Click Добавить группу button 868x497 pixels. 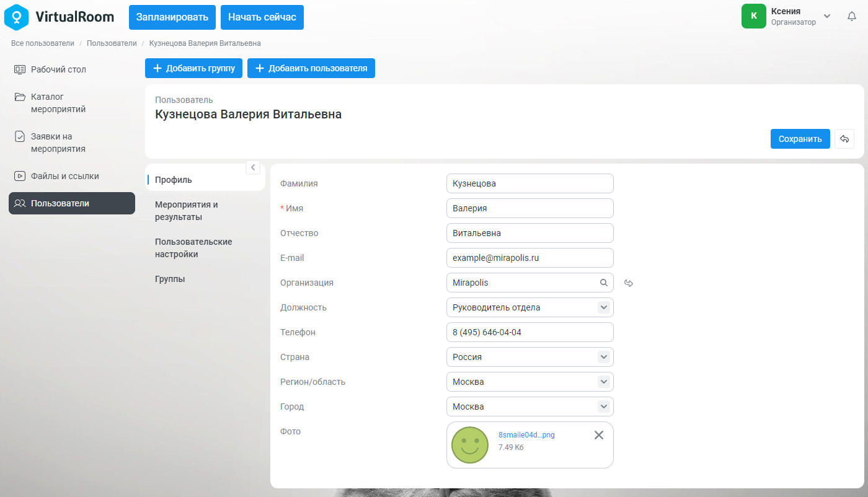pos(193,68)
